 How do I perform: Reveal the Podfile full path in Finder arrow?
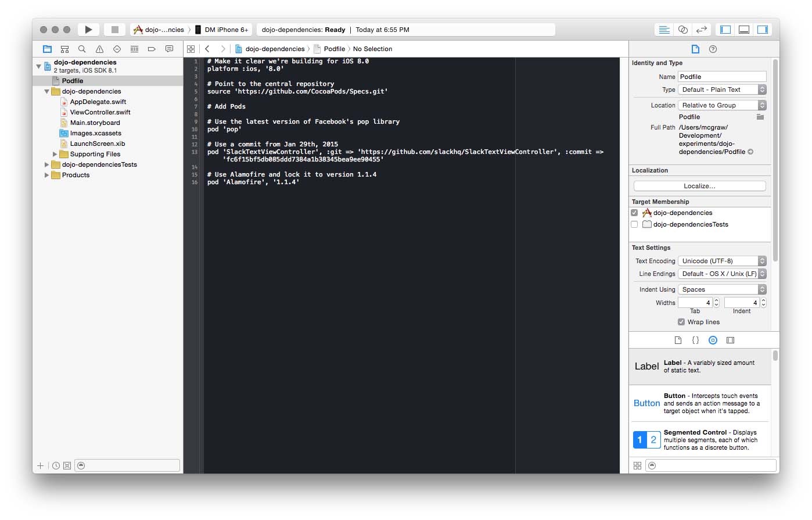coord(750,152)
